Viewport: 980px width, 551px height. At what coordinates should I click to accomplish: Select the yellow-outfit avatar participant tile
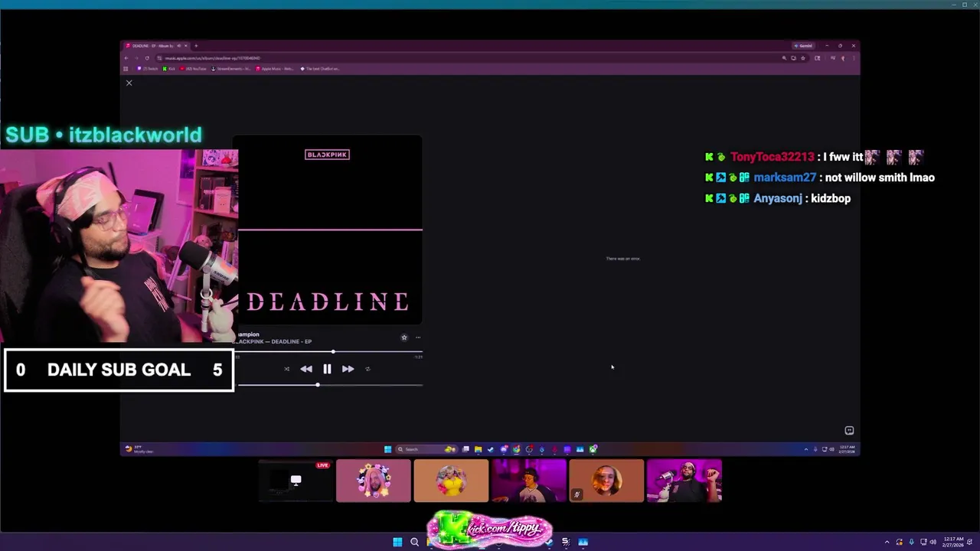click(x=451, y=481)
